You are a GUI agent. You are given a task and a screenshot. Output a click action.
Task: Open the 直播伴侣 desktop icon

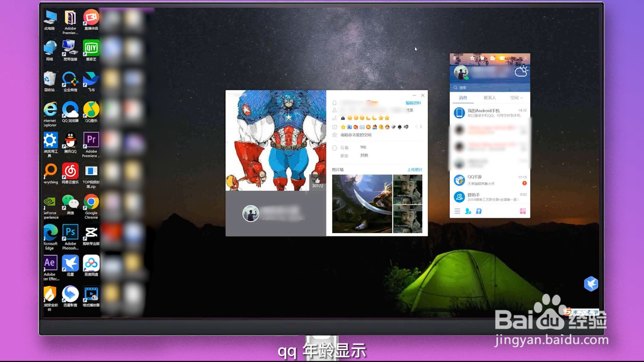(91, 20)
